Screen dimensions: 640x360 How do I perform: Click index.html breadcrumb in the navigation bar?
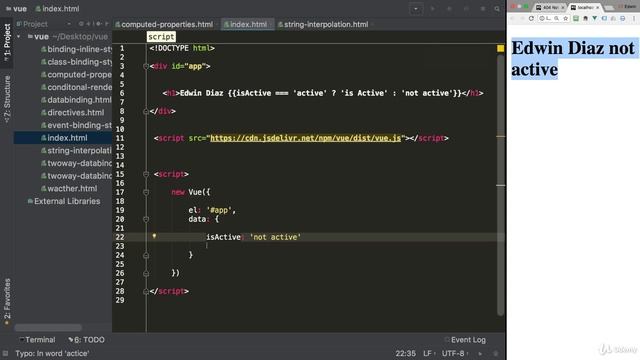(58, 9)
